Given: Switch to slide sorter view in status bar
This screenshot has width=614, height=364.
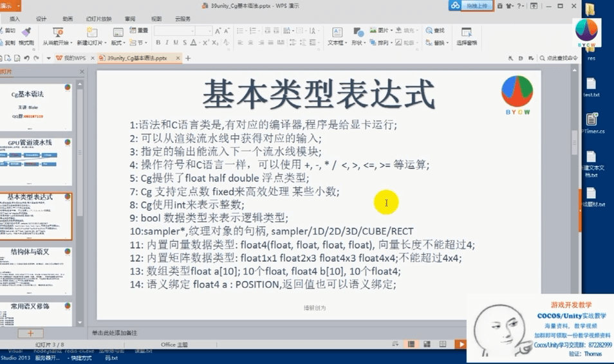Looking at the screenshot, I should point(427,344).
